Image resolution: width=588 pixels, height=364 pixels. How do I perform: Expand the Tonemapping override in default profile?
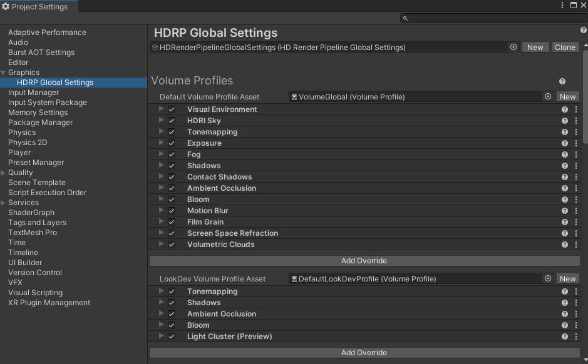tap(161, 132)
